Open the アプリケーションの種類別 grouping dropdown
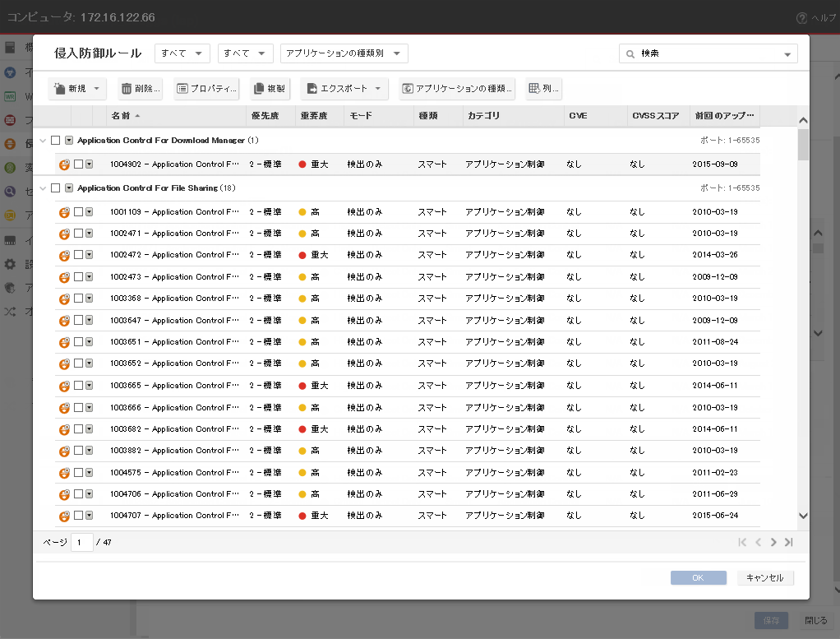840x639 pixels. click(x=344, y=53)
